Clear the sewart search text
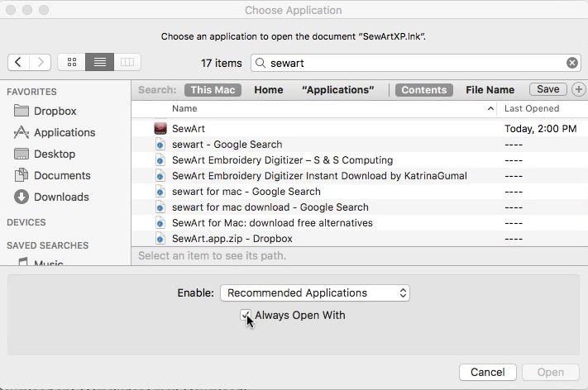This screenshot has width=588, height=390. point(572,63)
